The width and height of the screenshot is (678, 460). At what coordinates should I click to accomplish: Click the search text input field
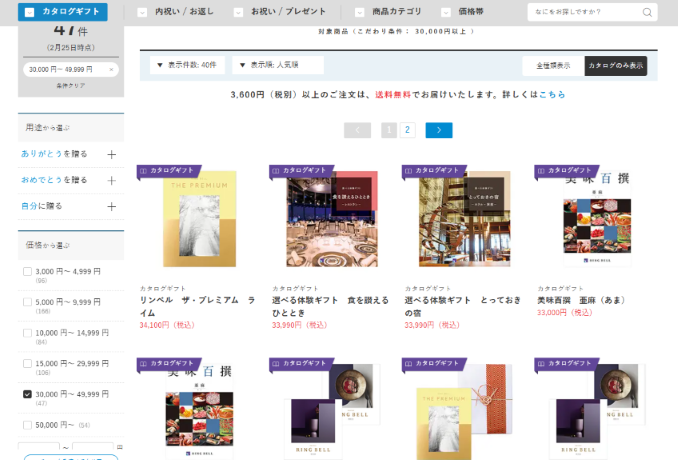coord(585,13)
